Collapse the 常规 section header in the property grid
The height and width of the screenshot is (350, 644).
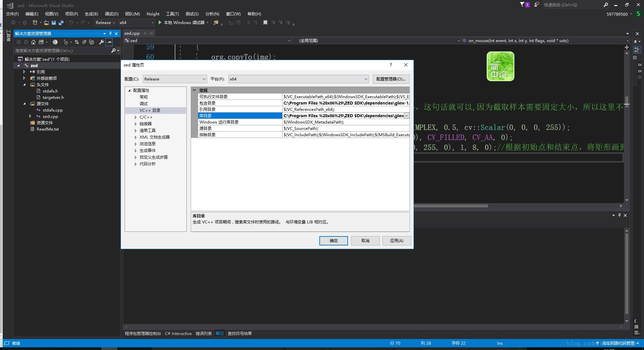click(x=194, y=90)
